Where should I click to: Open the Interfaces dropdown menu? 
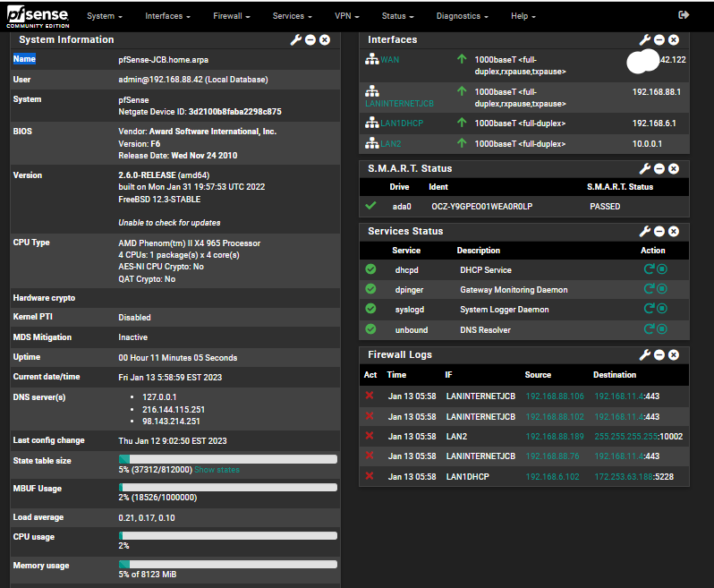pos(167,16)
